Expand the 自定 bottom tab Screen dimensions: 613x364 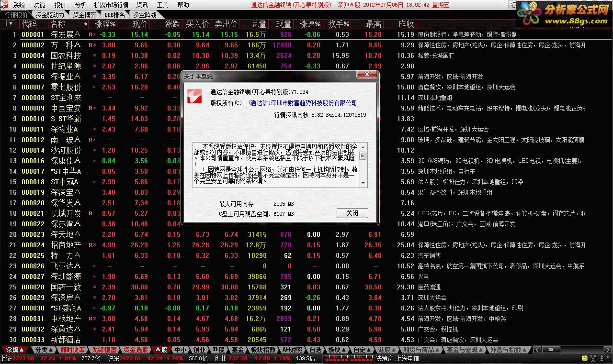coord(362,350)
